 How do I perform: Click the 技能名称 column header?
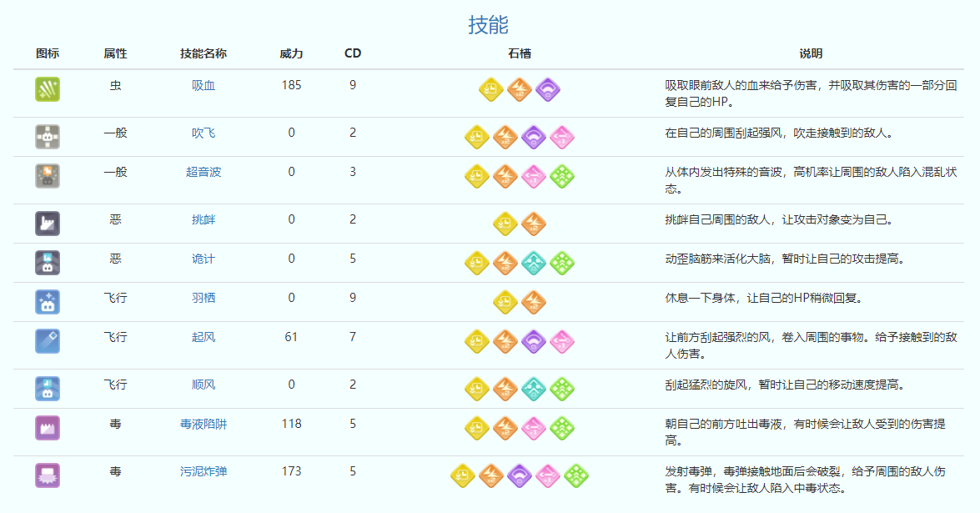tap(204, 53)
